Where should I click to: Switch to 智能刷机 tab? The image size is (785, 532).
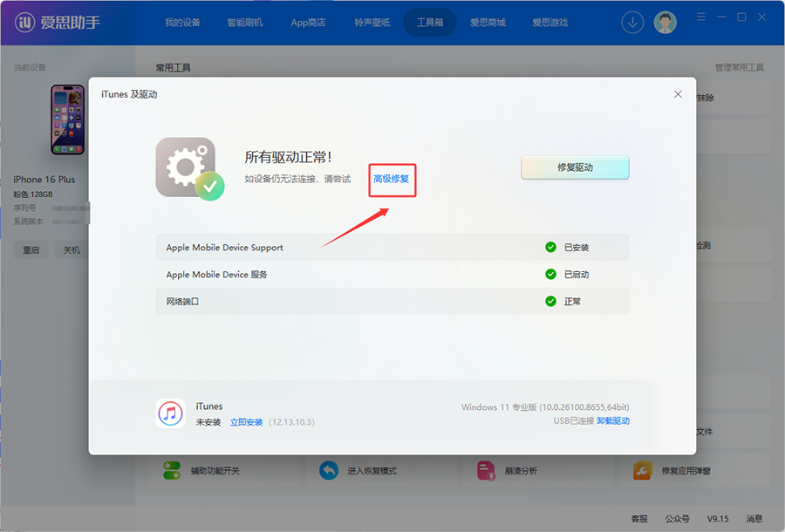245,23
